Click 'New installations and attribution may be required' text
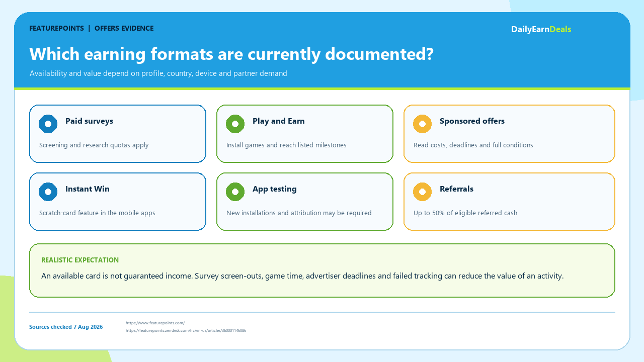 [x=299, y=213]
